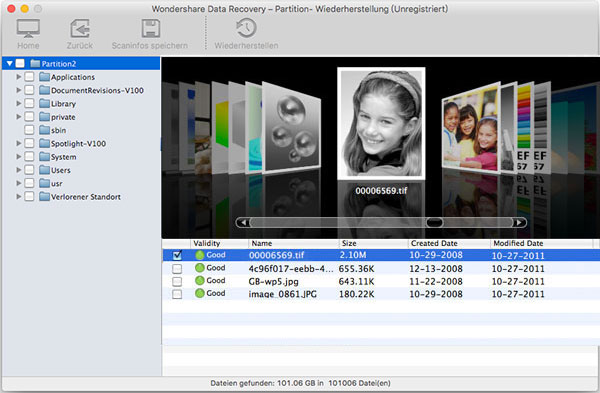Expand the private folder arrow
This screenshot has height=393, width=600.
(18, 116)
